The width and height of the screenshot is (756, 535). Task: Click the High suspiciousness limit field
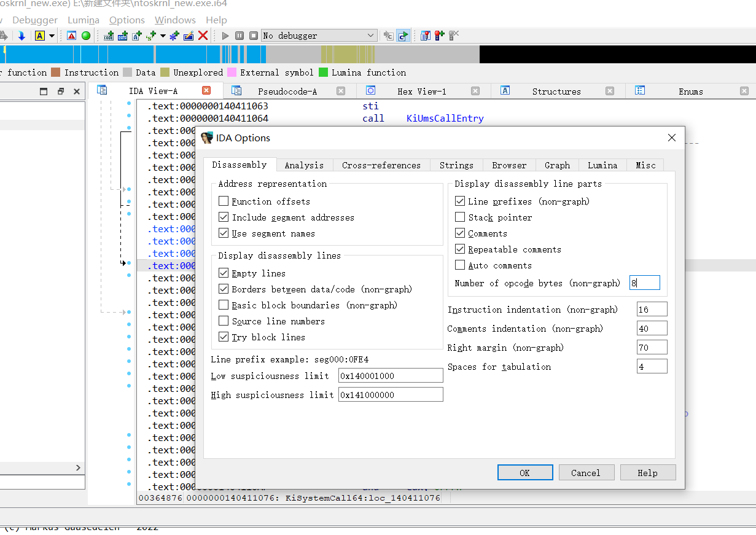[x=391, y=395]
